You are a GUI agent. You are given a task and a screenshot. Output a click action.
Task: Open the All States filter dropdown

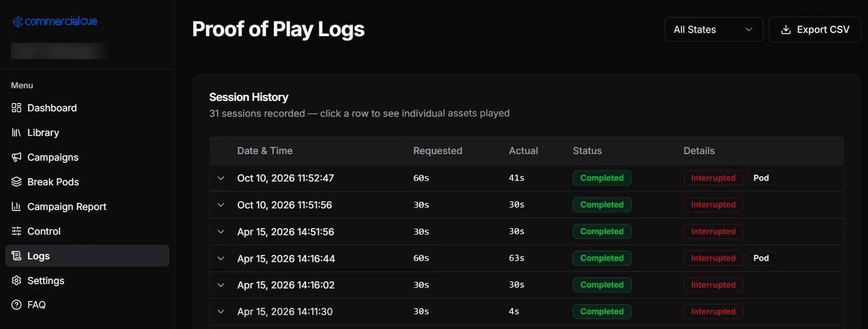coord(713,30)
